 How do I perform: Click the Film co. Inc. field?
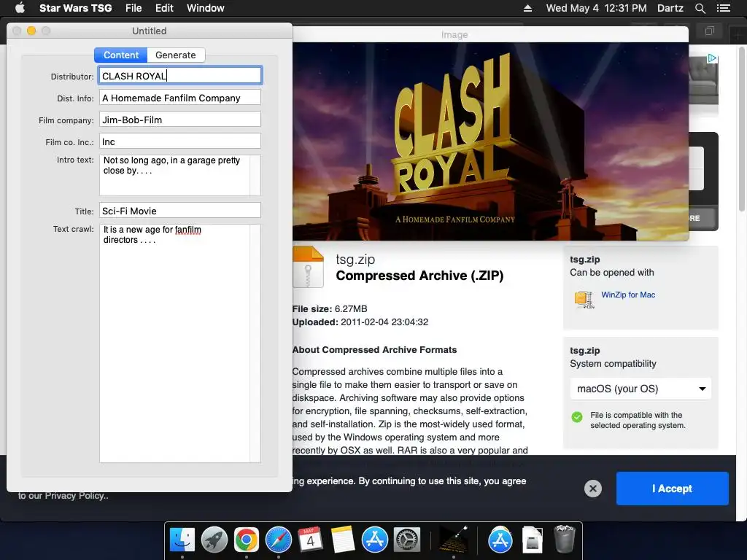pos(180,141)
